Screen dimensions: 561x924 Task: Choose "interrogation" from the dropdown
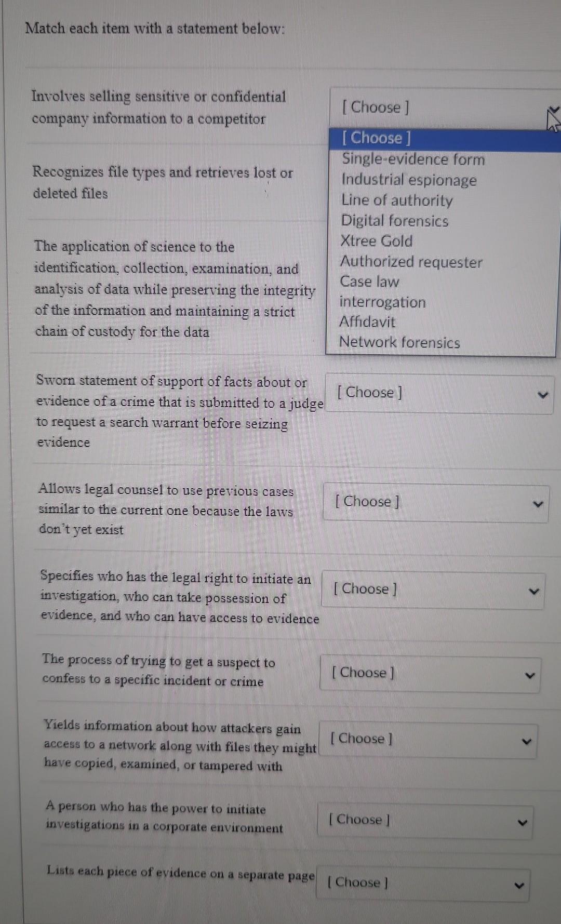click(383, 302)
